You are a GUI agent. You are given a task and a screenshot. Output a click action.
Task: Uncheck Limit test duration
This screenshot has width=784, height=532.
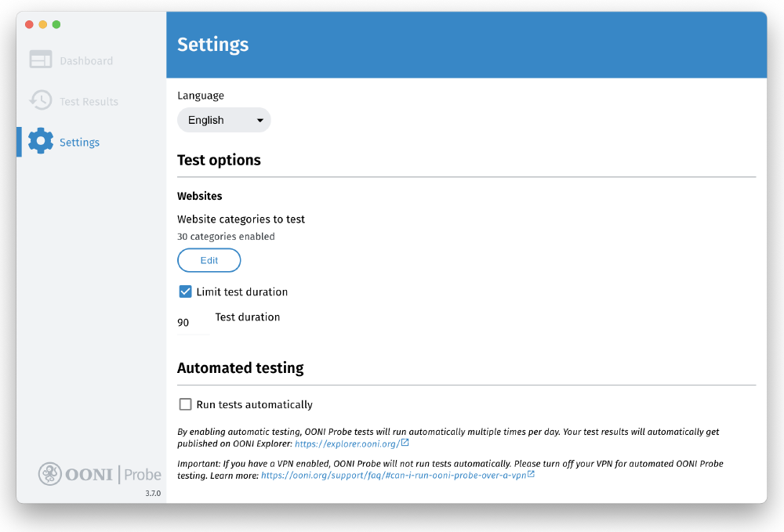pyautogui.click(x=185, y=291)
